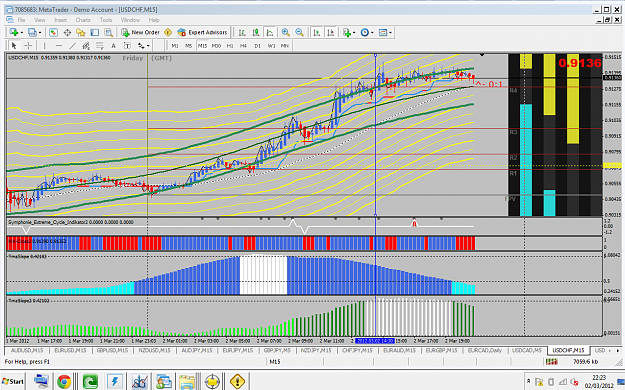
Task: Set timeframe to M1
Action: [175, 46]
